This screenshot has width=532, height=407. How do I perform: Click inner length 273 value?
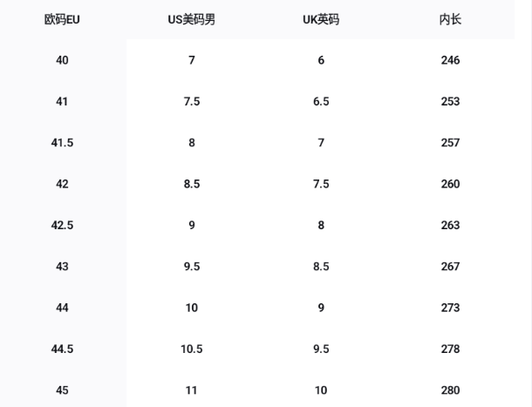click(x=450, y=308)
